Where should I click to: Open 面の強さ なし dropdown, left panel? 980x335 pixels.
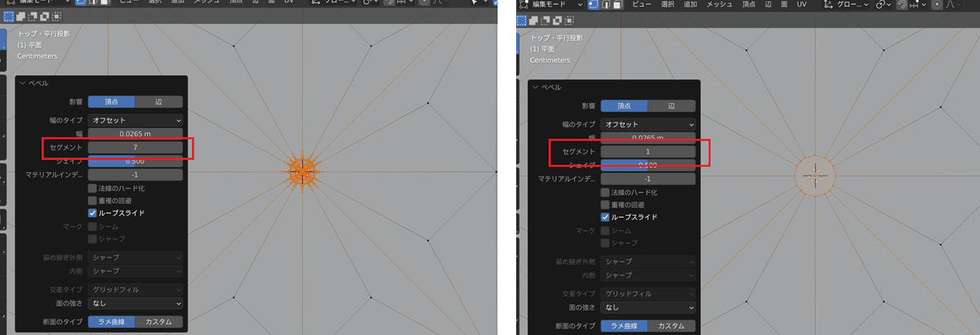[x=136, y=303]
